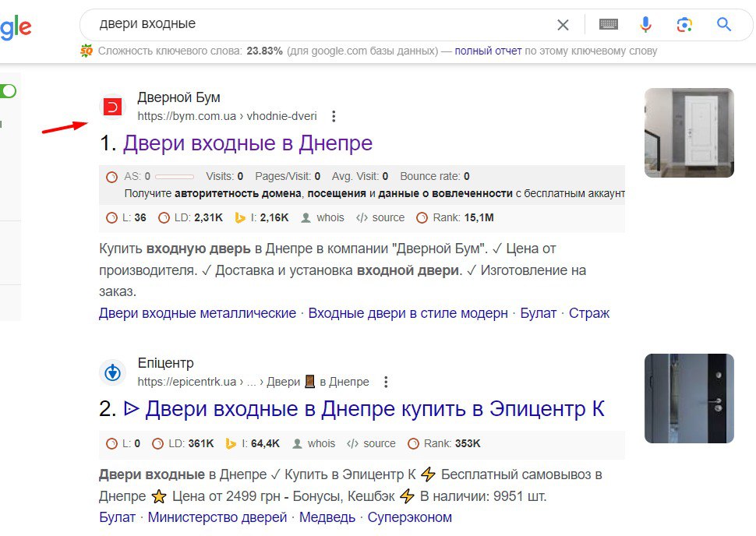Click the magnifier search button
Screen dimensions: 756x536
[724, 24]
